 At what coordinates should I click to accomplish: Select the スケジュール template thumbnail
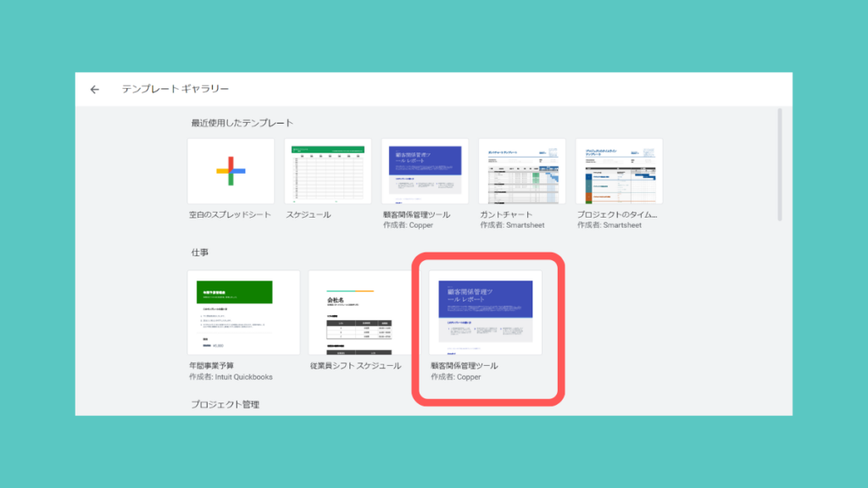pyautogui.click(x=328, y=170)
